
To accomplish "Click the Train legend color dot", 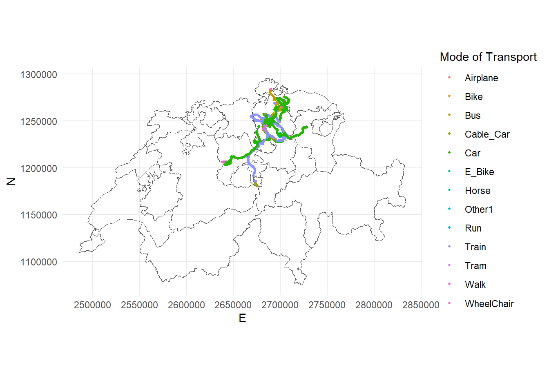I will coord(449,247).
